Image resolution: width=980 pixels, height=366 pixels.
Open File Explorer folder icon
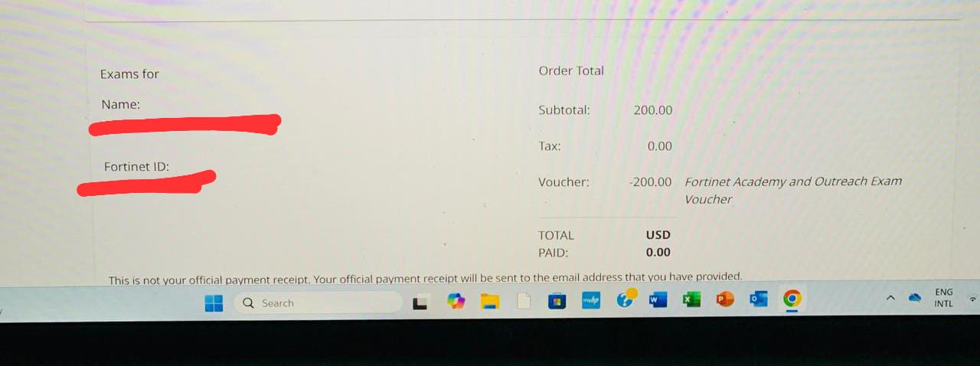(x=490, y=302)
